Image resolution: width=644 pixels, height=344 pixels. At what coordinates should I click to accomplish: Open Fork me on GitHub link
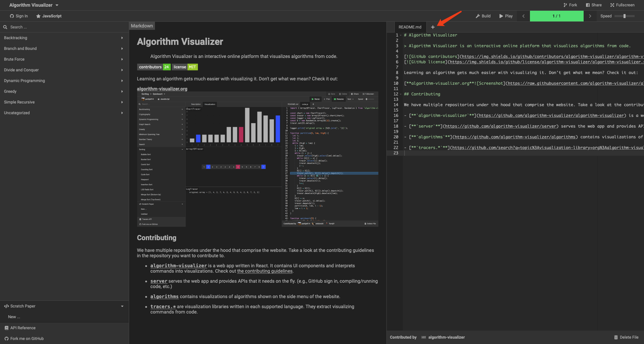64,339
